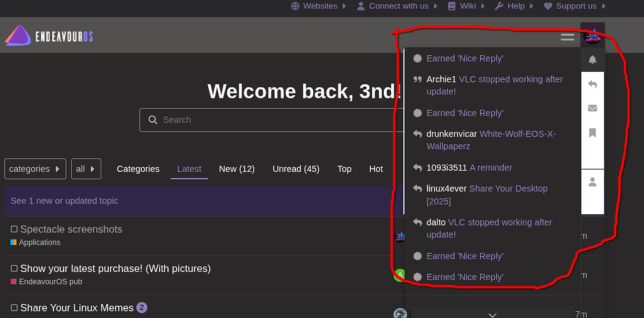This screenshot has height=318, width=644.
Task: Open the envelope messages tab icon
Action: click(x=592, y=108)
